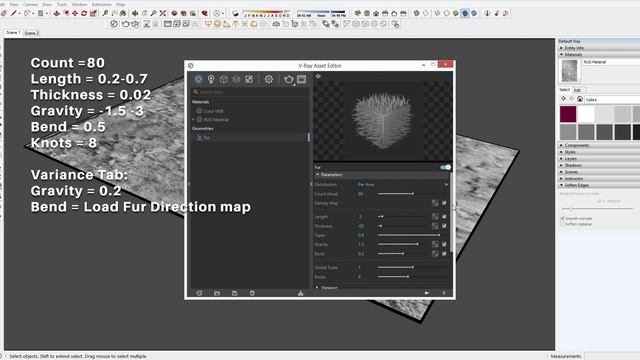The height and width of the screenshot is (360, 640).
Task: Click RUG Material thumbnail in Materials panel
Action: click(x=569, y=70)
